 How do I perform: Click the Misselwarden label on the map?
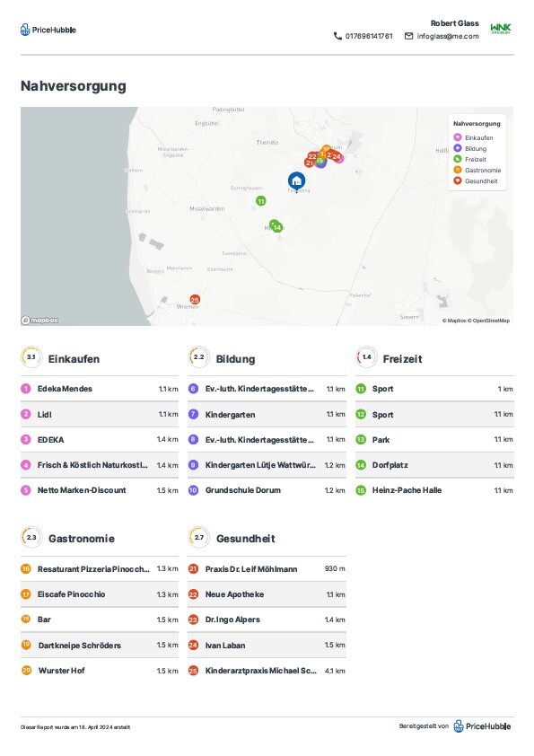click(206, 209)
